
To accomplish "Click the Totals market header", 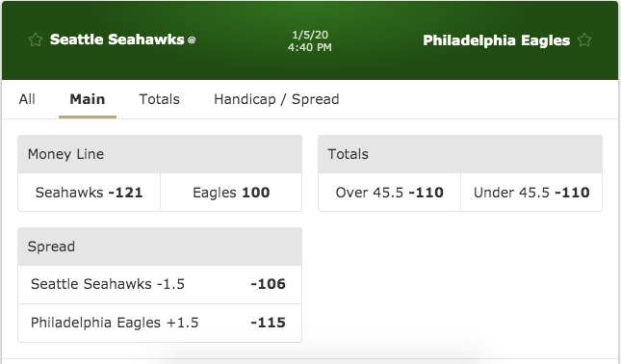I will pyautogui.click(x=460, y=154).
